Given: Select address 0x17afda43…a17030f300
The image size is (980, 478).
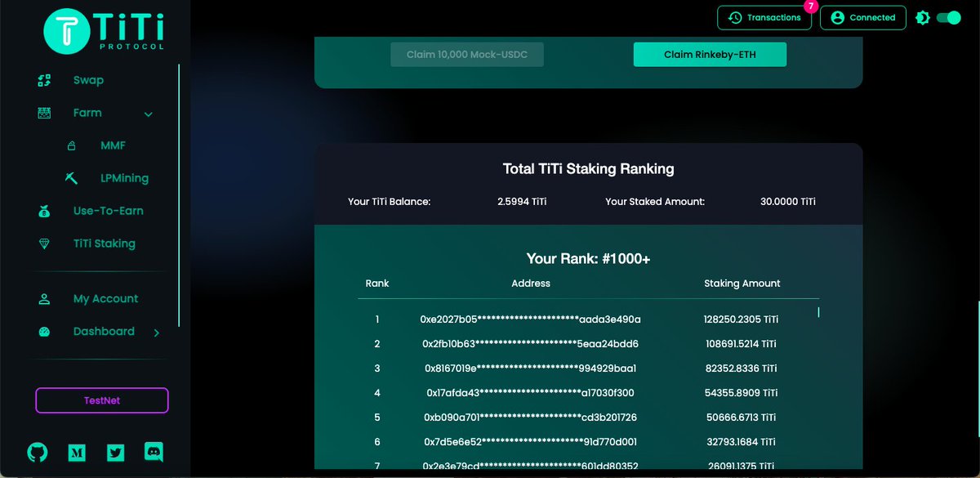Looking at the screenshot, I should click(531, 393).
